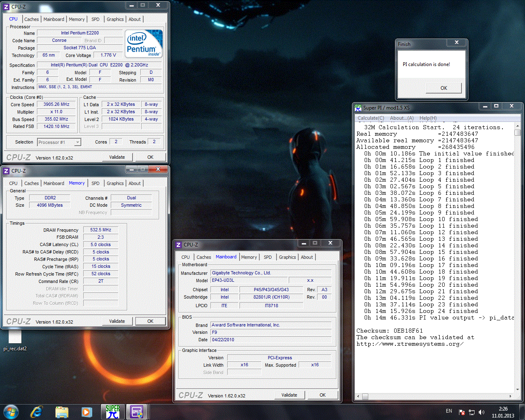This screenshot has width=525, height=420.
Task: Open Help menu in Super PI
Action: pyautogui.click(x=428, y=118)
